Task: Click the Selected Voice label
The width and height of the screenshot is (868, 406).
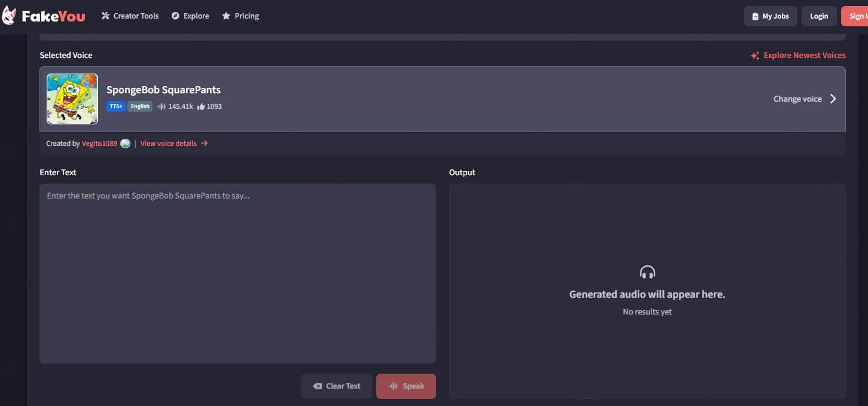Action: pos(66,55)
